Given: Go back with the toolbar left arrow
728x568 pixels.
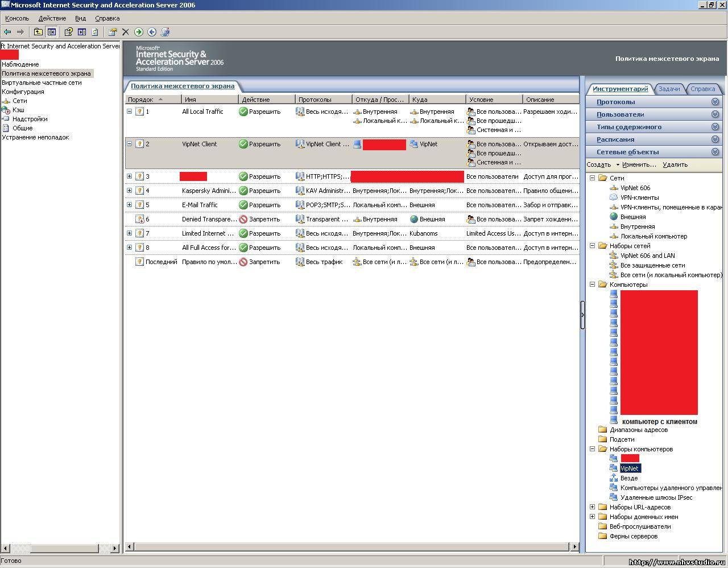Looking at the screenshot, I should click(7, 32).
